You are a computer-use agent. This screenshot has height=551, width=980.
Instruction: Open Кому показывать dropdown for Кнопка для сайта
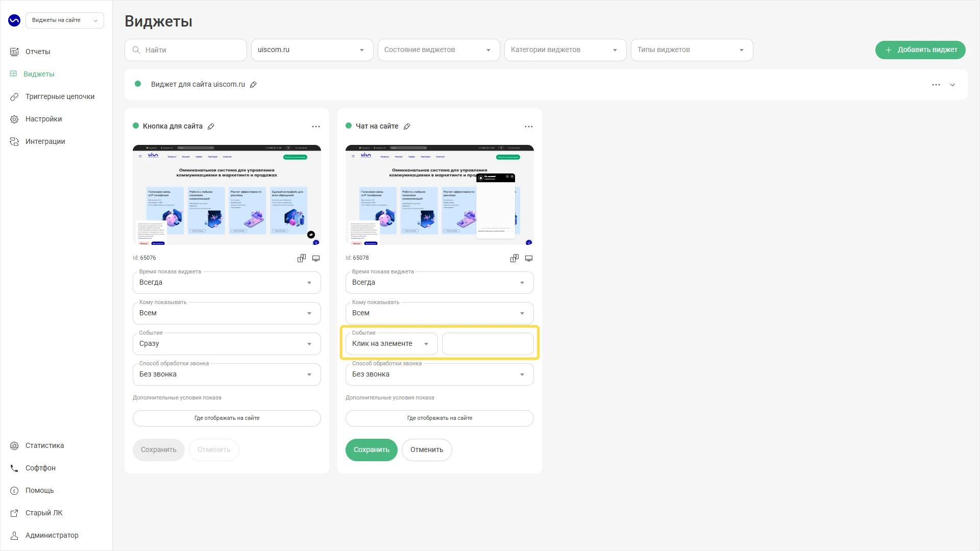[227, 313]
